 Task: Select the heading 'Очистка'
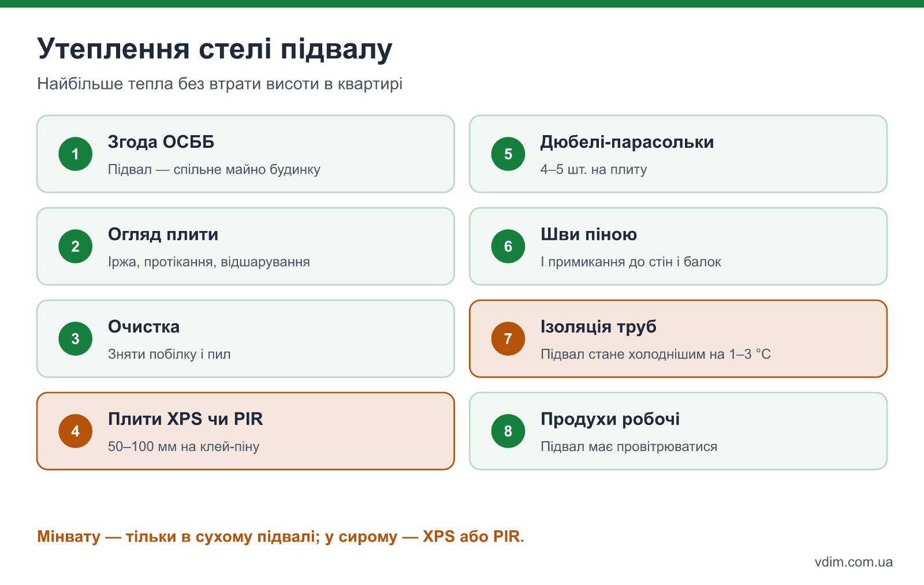tap(144, 327)
